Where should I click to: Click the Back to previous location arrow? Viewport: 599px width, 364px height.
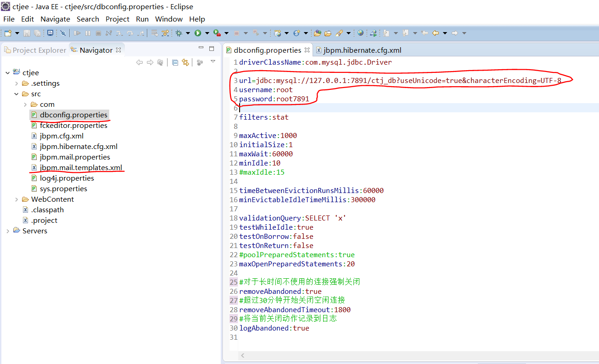pyautogui.click(x=436, y=33)
